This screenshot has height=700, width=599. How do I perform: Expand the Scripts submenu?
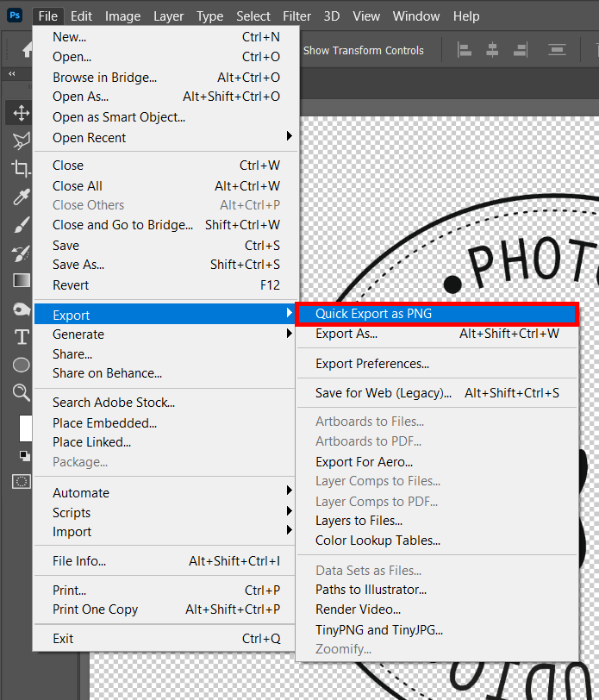coord(165,512)
